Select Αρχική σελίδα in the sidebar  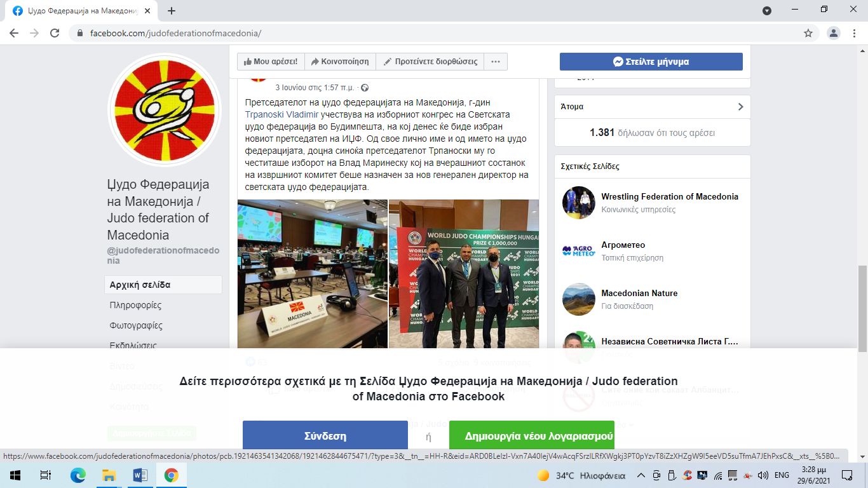tap(163, 285)
